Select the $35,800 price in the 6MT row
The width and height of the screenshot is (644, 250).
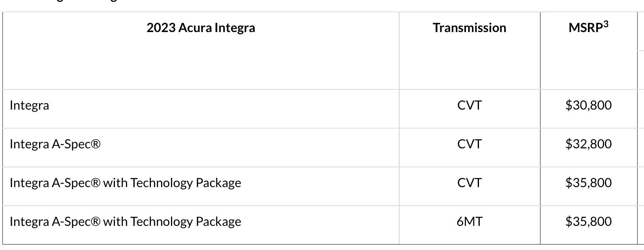coord(588,222)
